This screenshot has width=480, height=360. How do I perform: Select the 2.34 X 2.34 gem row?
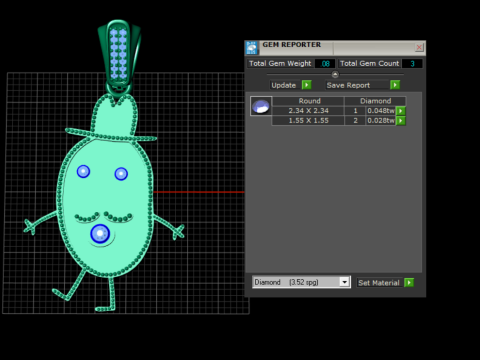(333, 111)
